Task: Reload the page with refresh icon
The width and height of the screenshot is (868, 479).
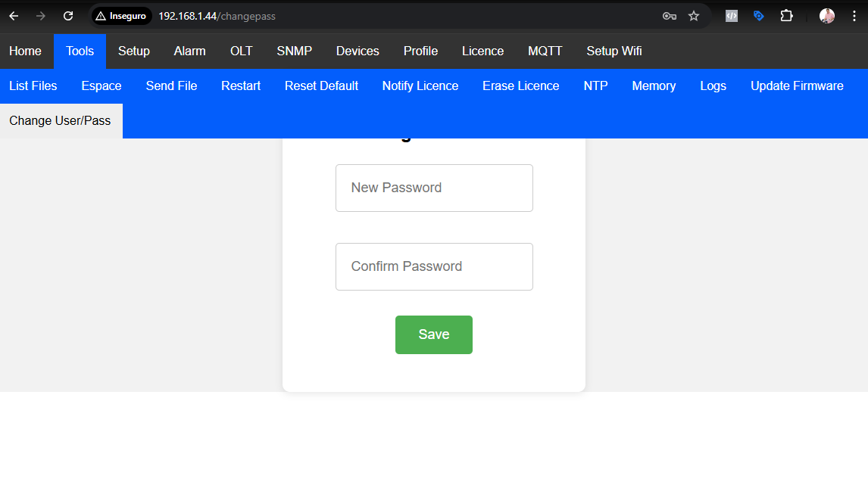Action: coord(68,16)
